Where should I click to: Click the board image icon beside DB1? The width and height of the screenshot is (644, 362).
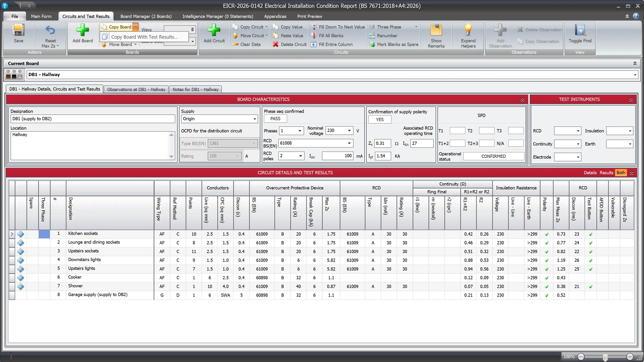click(14, 74)
